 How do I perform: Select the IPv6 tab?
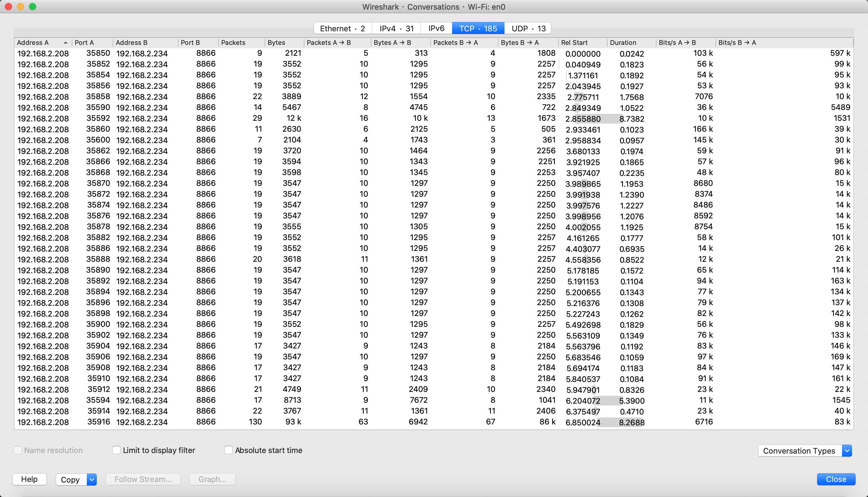tap(436, 28)
